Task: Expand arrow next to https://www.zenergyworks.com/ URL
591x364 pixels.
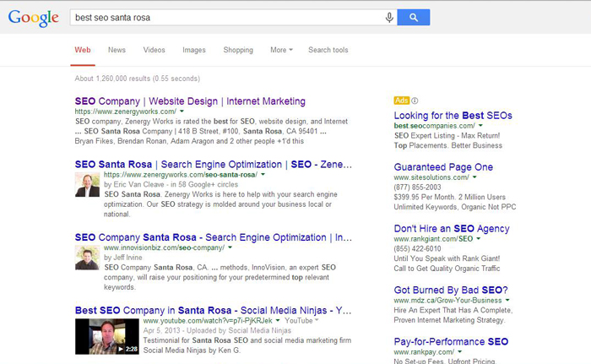Action: (x=182, y=111)
